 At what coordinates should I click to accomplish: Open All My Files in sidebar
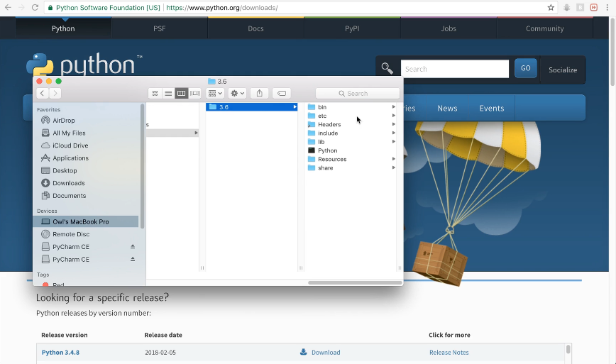pyautogui.click(x=69, y=133)
